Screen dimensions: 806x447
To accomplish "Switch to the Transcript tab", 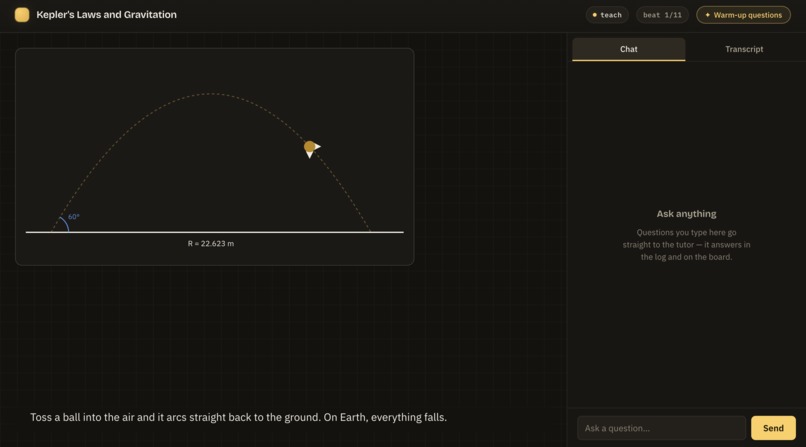I will click(744, 49).
